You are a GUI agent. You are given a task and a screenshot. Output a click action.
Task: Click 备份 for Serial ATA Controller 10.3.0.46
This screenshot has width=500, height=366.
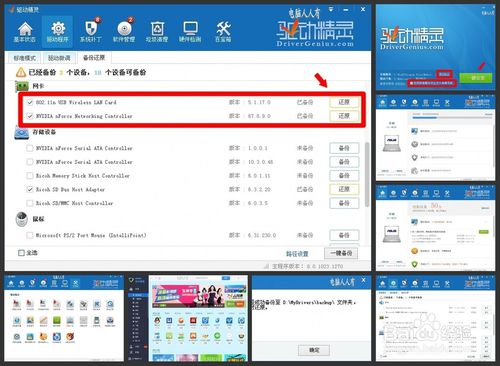[344, 162]
